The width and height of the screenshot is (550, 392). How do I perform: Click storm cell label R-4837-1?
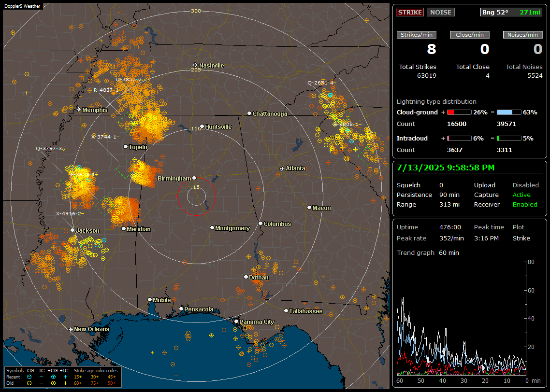click(106, 90)
